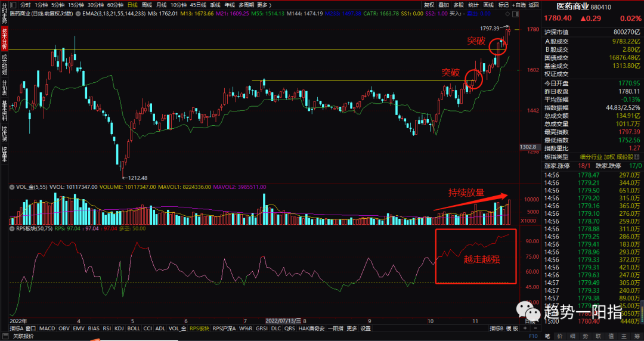Image resolution: width=644 pixels, height=341 pixels.
Task: Select the MACD indicator tab
Action: [x=47, y=328]
